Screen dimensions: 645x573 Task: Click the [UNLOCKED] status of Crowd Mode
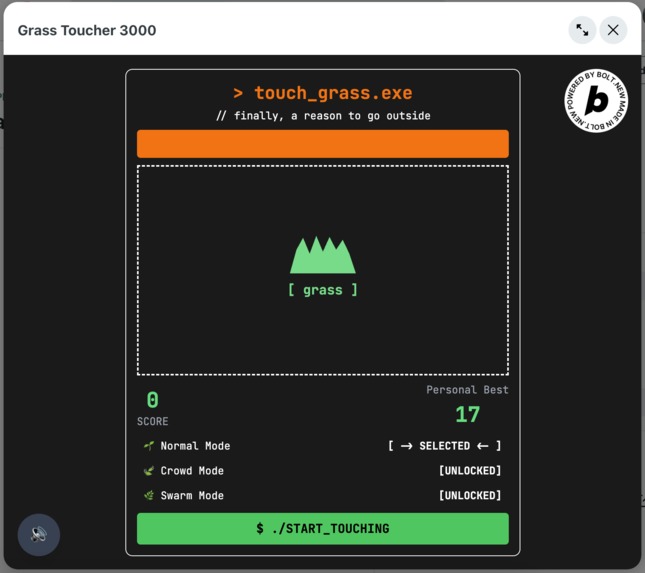[x=470, y=471]
